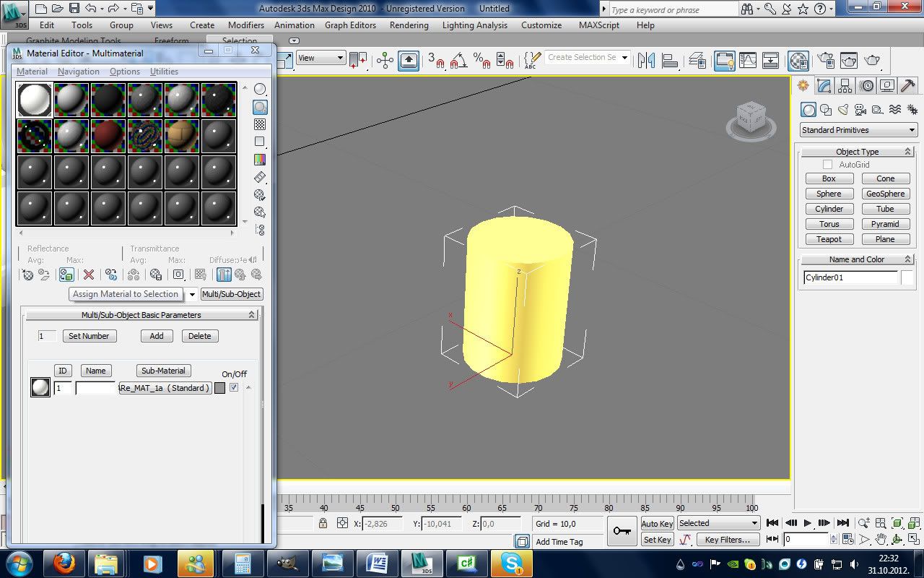Open the View reference coordinate dropdown
Image resolution: width=924 pixels, height=578 pixels.
pos(321,58)
